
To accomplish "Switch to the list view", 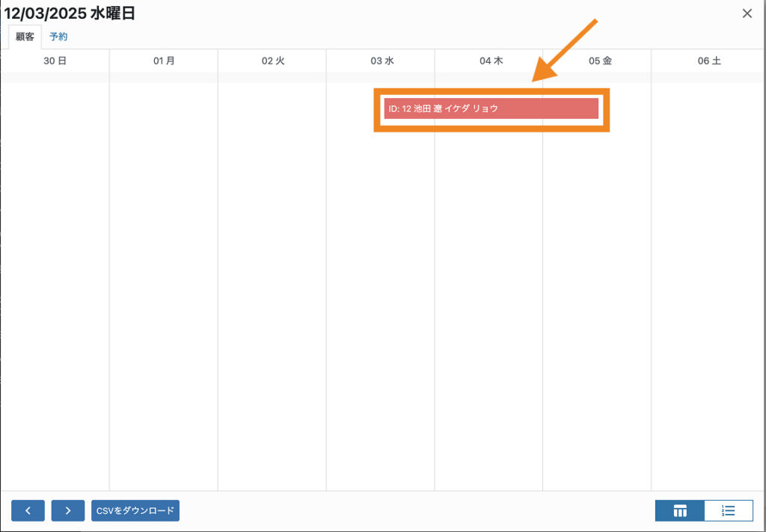I will 729,510.
